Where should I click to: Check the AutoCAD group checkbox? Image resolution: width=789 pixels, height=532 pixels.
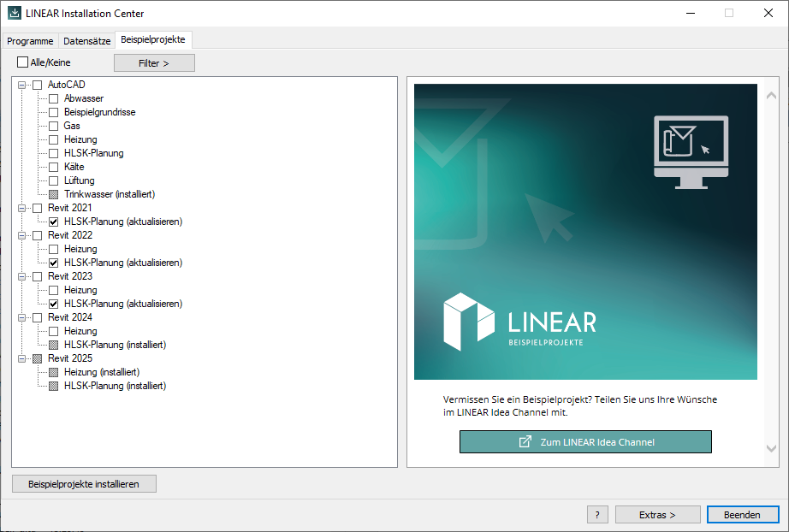[38, 85]
